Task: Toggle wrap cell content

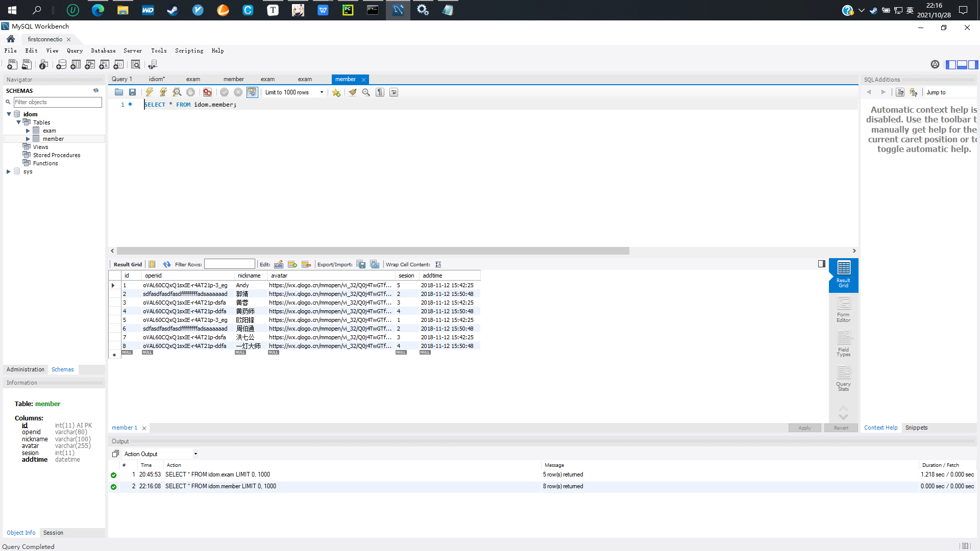Action: click(438, 264)
